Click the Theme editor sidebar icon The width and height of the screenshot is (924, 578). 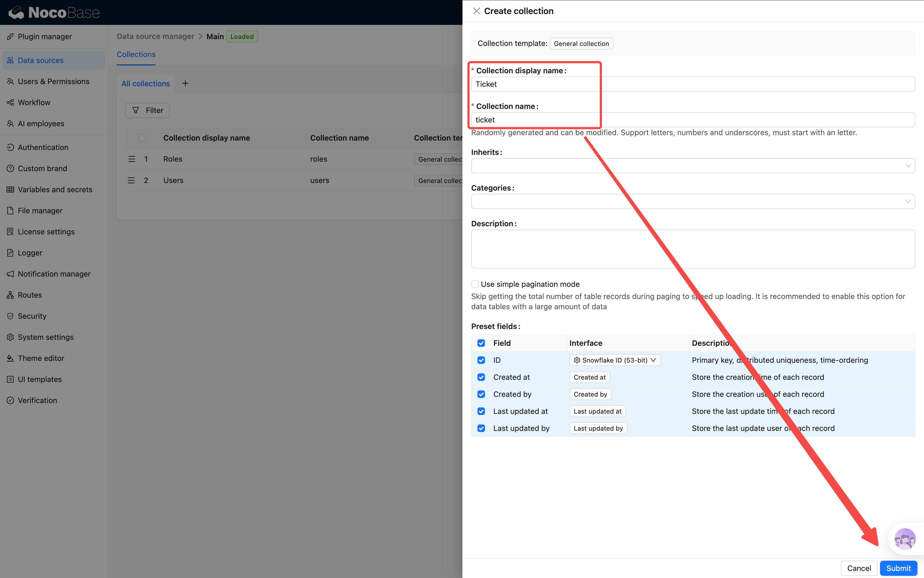pyautogui.click(x=10, y=358)
